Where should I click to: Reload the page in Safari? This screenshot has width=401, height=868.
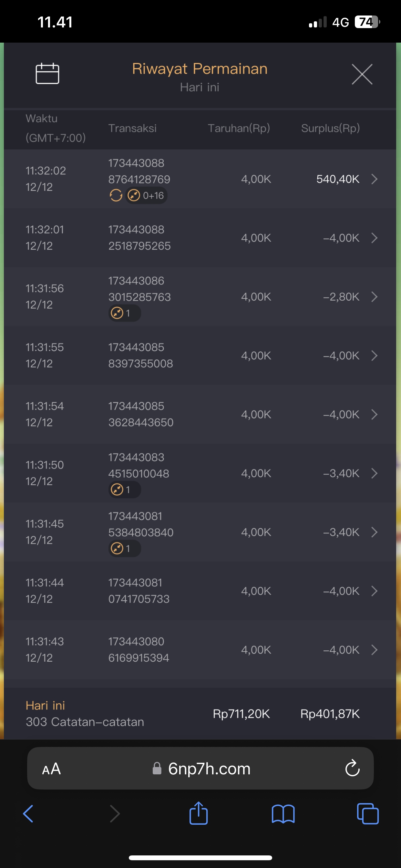tap(352, 768)
